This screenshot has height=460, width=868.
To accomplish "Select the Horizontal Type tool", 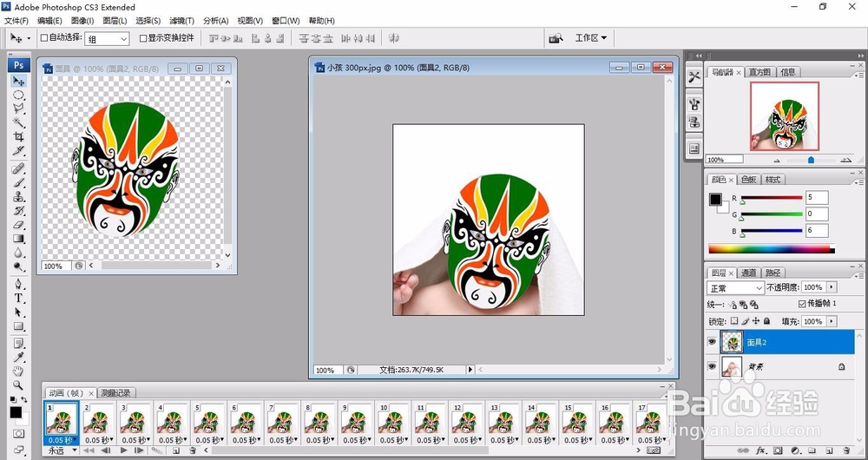I will click(18, 298).
